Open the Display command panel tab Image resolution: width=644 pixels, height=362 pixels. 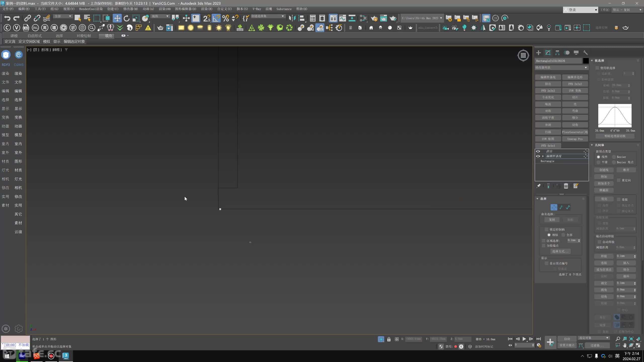click(x=576, y=53)
